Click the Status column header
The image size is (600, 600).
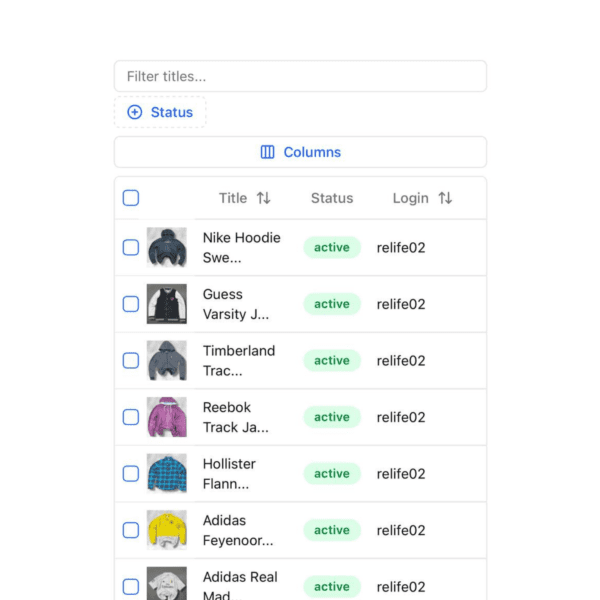[332, 198]
